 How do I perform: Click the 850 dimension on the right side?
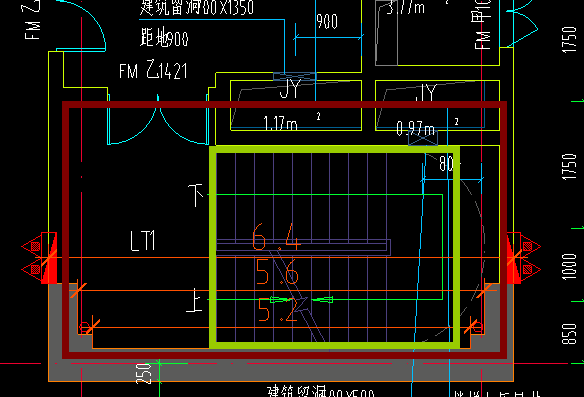pos(569,334)
